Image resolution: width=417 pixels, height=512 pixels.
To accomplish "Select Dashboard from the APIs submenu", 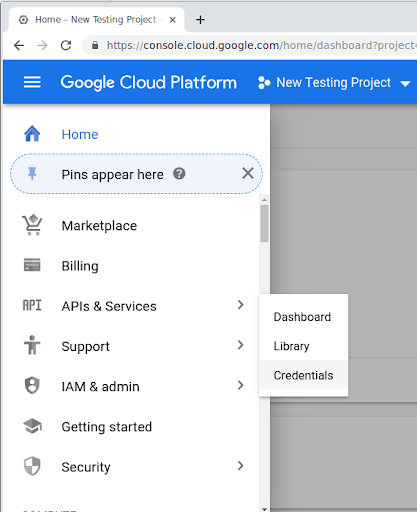I will point(303,317).
